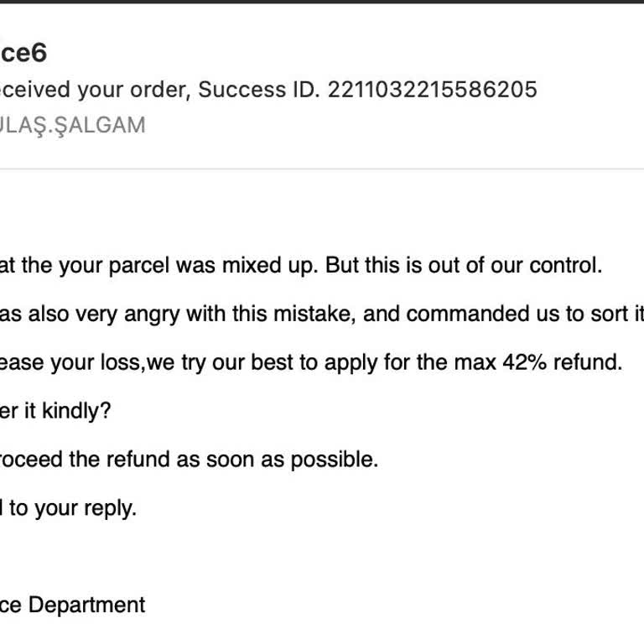Click the line "to your reply."
The height and width of the screenshot is (644, 644).
tap(72, 508)
